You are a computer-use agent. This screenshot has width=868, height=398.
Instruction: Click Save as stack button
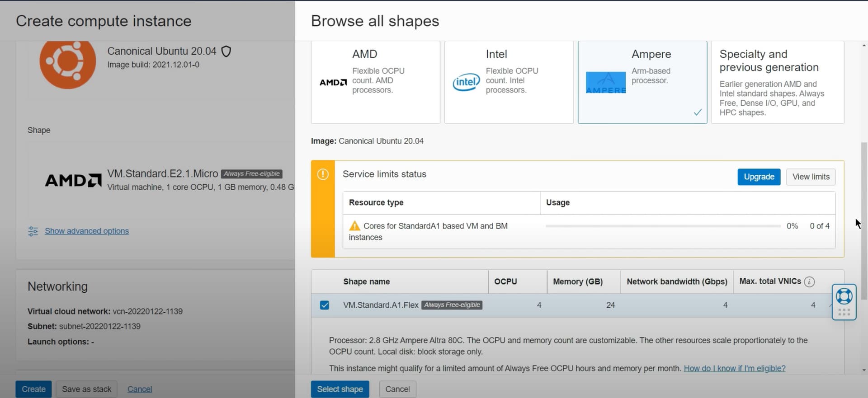[x=86, y=389]
